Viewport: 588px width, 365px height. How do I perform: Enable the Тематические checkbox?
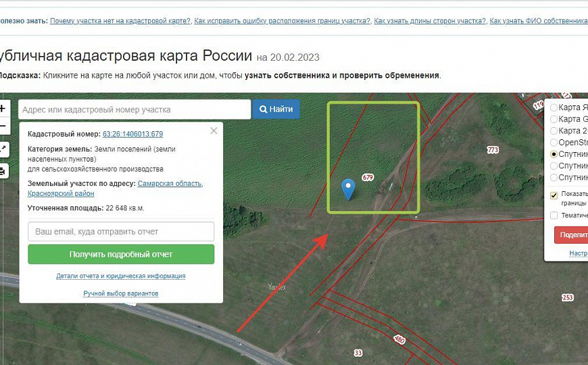(x=554, y=216)
